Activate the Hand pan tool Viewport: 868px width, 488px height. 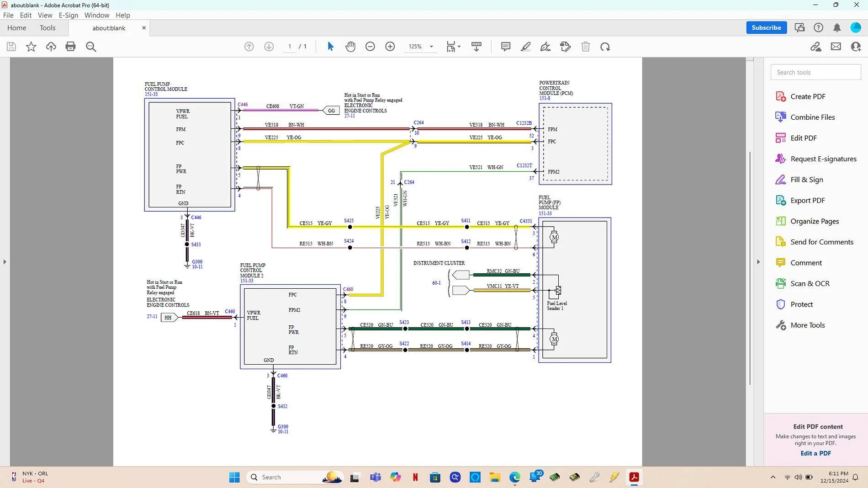[350, 47]
